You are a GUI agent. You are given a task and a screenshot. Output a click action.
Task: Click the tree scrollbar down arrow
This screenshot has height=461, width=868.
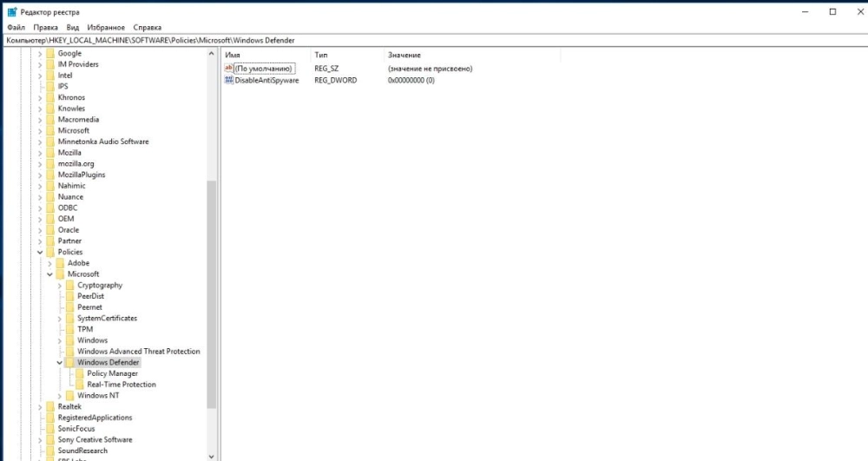coord(212,456)
